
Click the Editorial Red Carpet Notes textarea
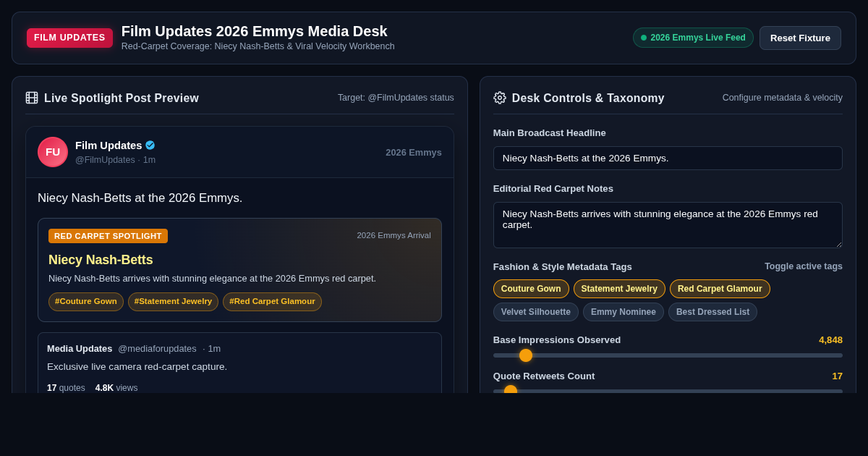668,225
